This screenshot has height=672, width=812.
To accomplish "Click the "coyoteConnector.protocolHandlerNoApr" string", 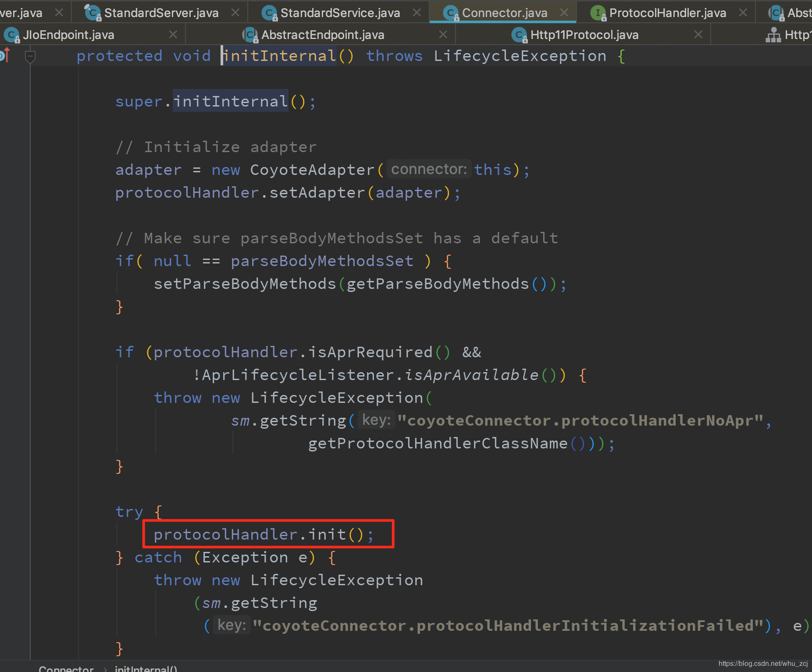I will (581, 421).
